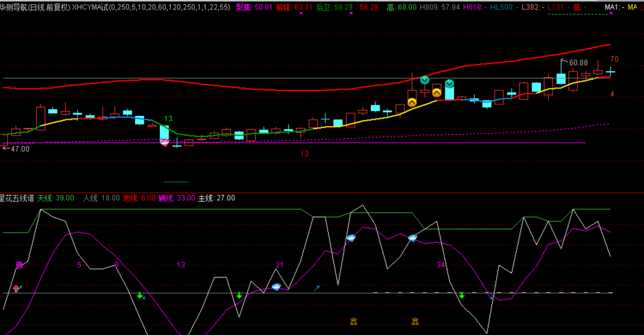Viewport: 644px width, 335px height.
Task: Click the 后卫: 58.29 indicator value
Action: 334,7
